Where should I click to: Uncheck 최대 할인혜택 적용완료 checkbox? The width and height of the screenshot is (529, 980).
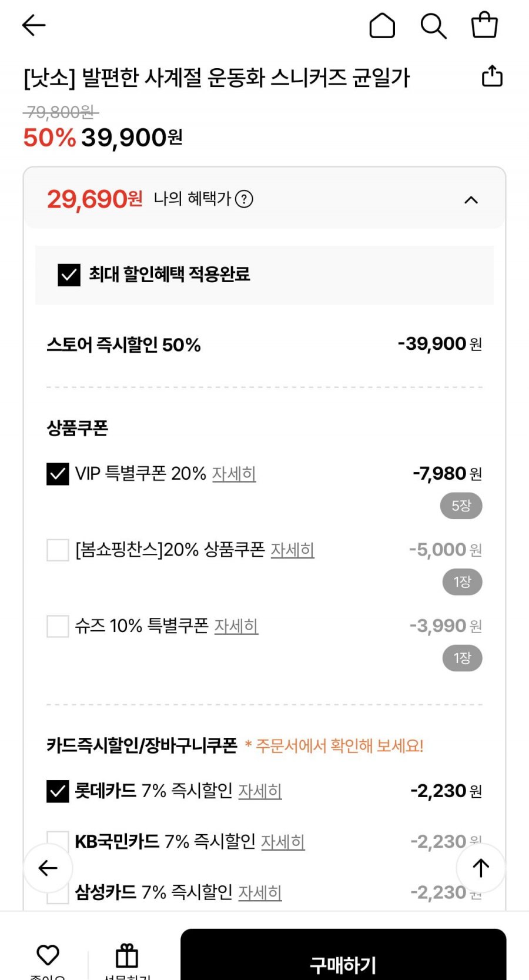coord(69,275)
